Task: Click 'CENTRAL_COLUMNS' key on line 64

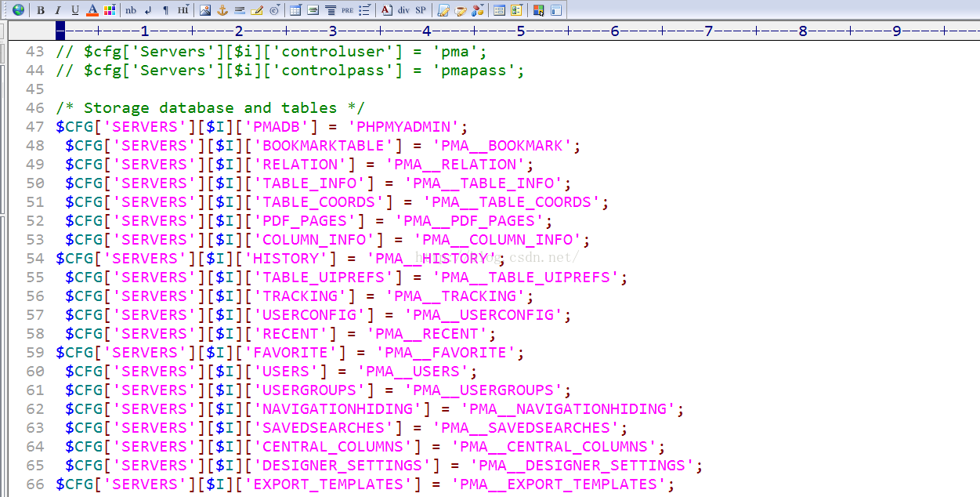Action: coord(333,447)
